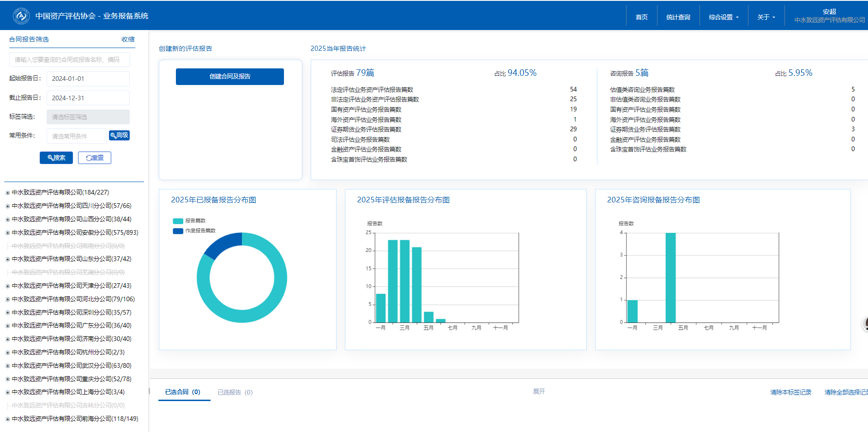This screenshot has width=868, height=432.
Task: Click the floating widget at right edge
Action: point(865,324)
